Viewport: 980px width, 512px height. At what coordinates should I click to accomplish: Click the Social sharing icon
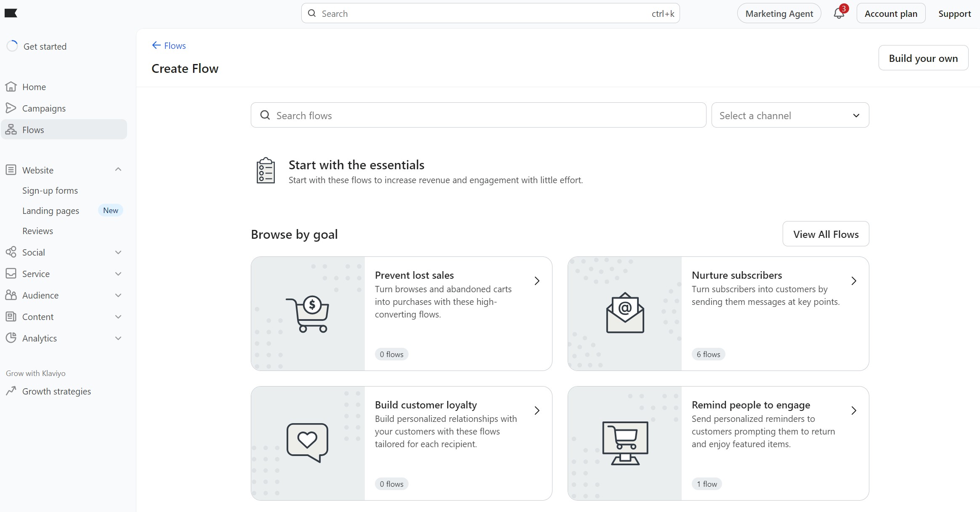click(11, 252)
